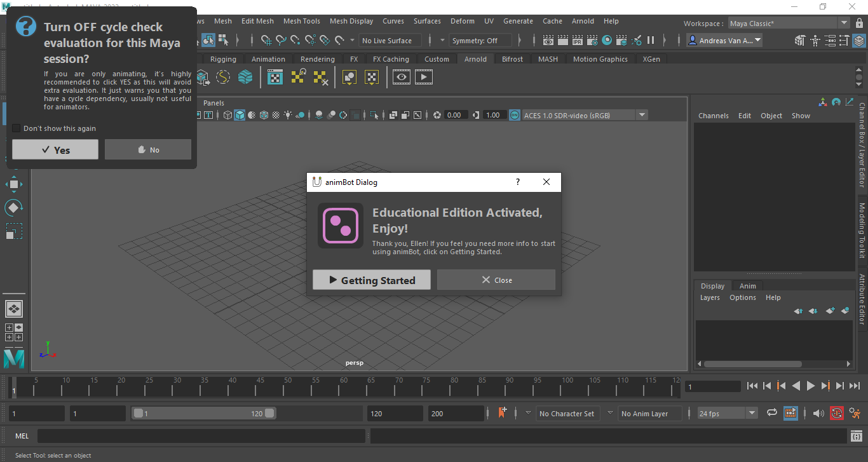Image resolution: width=868 pixels, height=462 pixels.
Task: Click the No button in cycle check prompt
Action: (148, 150)
